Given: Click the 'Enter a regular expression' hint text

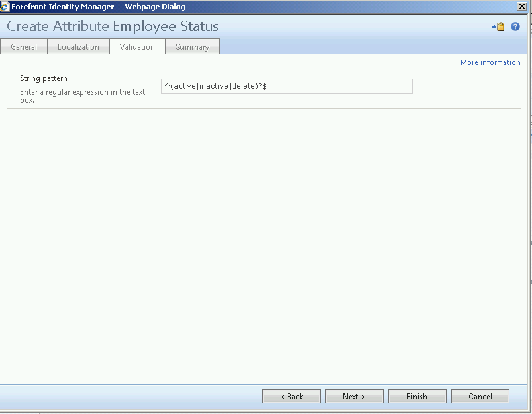Looking at the screenshot, I should (x=82, y=95).
